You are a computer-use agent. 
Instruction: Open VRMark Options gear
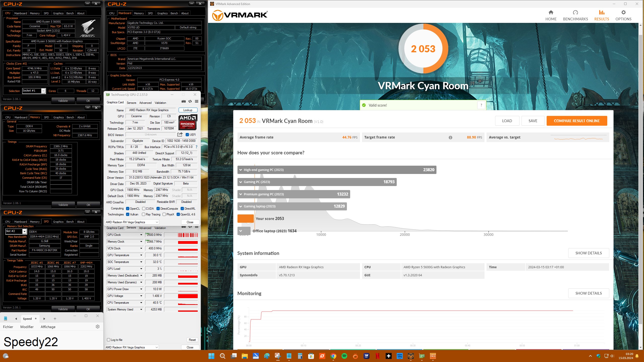pos(623,15)
